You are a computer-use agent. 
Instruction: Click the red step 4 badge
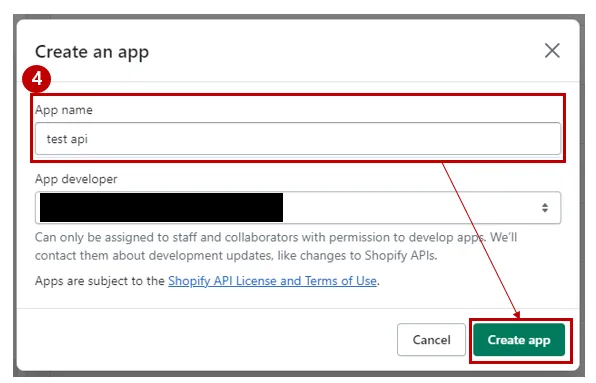point(36,79)
